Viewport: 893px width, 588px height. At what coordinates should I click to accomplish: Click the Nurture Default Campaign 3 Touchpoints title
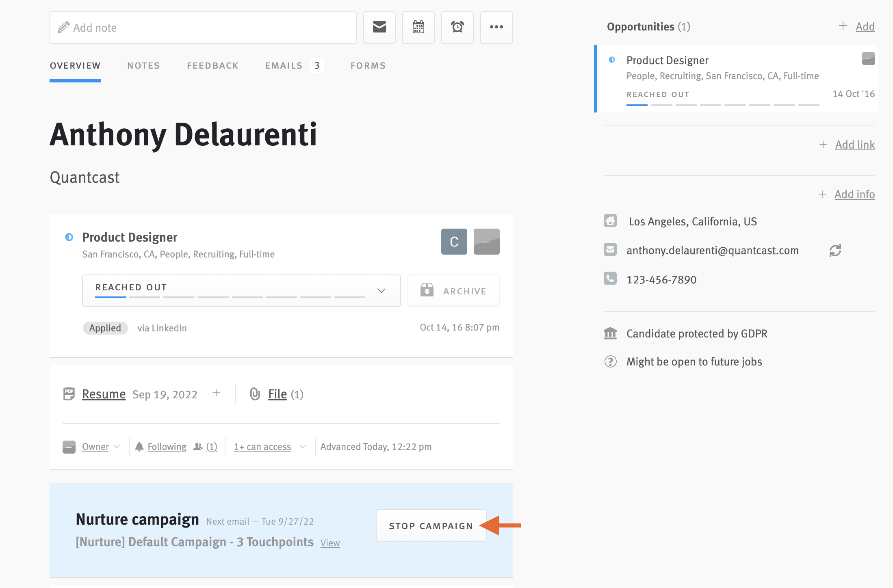(x=195, y=542)
